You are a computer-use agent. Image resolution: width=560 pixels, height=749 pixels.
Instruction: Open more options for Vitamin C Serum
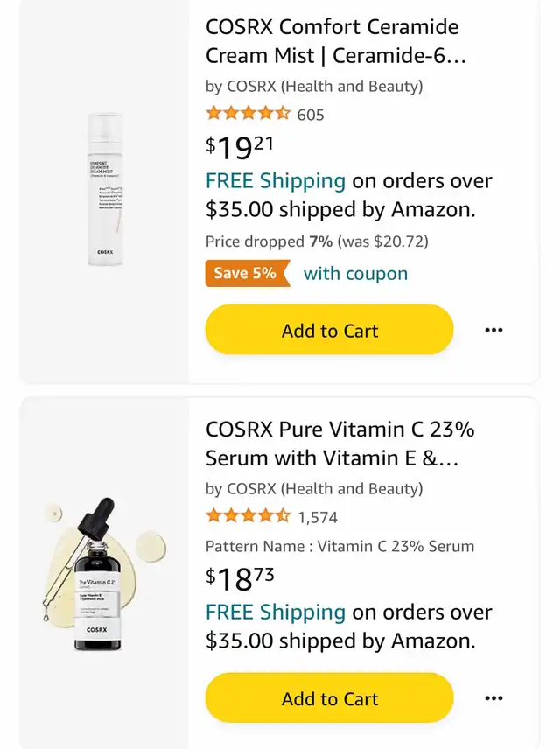(493, 698)
